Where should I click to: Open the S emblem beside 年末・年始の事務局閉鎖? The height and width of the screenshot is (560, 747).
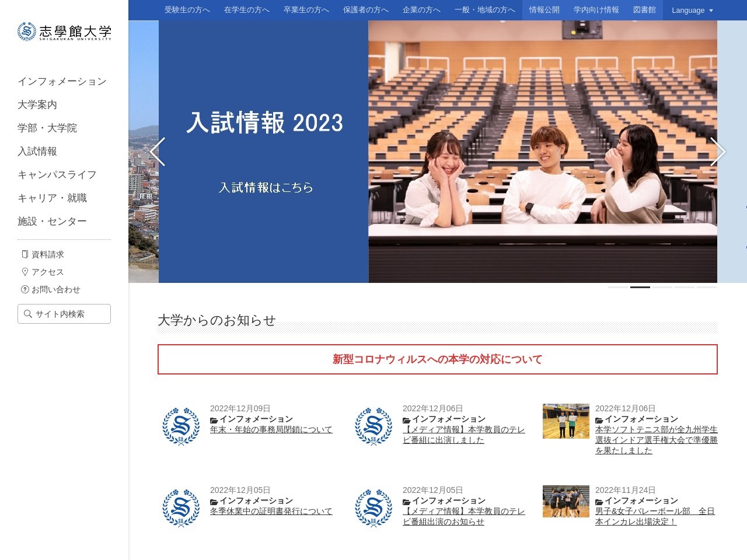[x=181, y=426]
